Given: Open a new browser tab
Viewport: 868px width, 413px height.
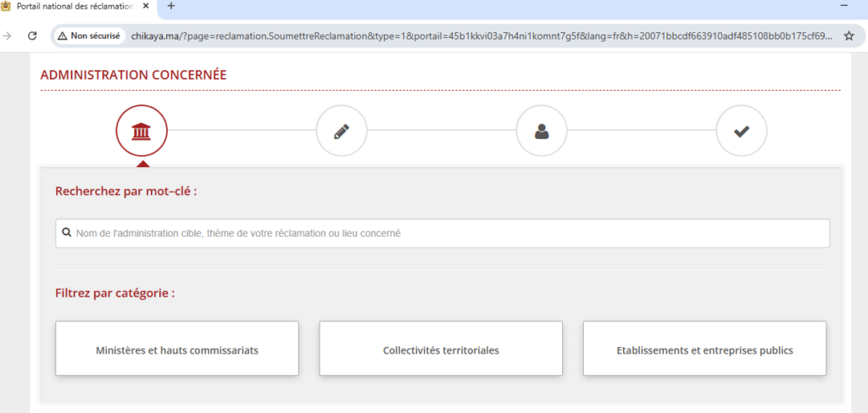Looking at the screenshot, I should click(x=171, y=6).
